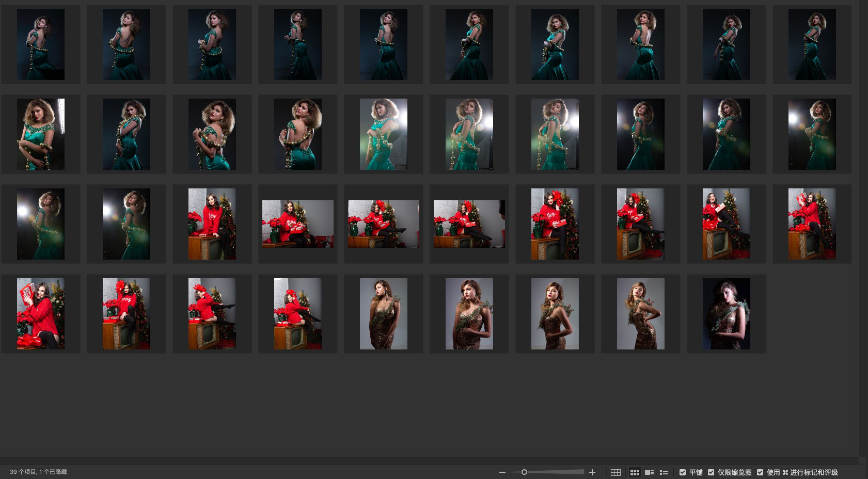Select first portrait red sweater thumbnail on TV
The image size is (868, 479).
coord(212,224)
